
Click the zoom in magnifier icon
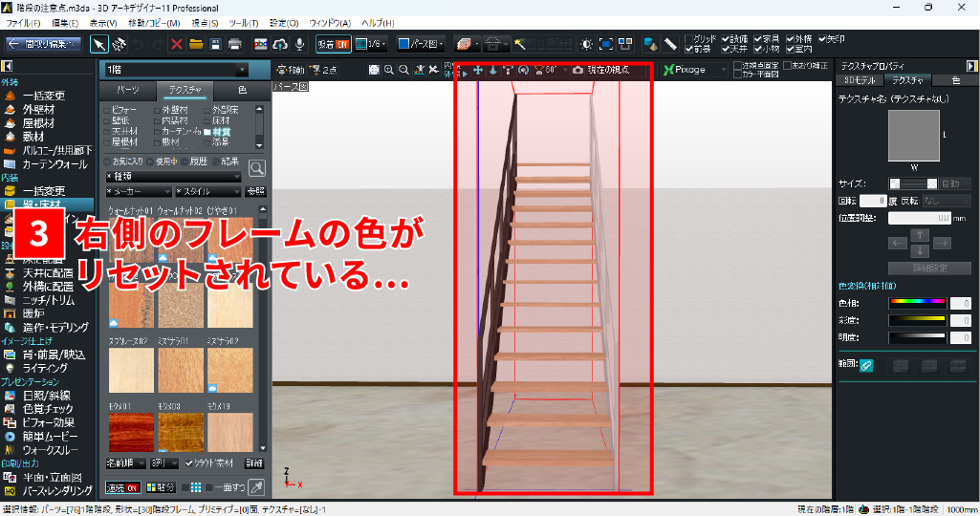tap(389, 70)
